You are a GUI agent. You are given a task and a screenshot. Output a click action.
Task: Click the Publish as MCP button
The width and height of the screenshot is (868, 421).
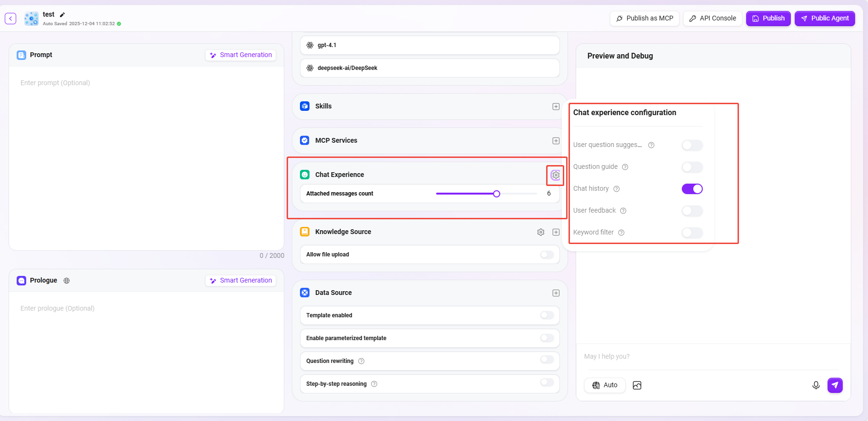click(x=645, y=19)
